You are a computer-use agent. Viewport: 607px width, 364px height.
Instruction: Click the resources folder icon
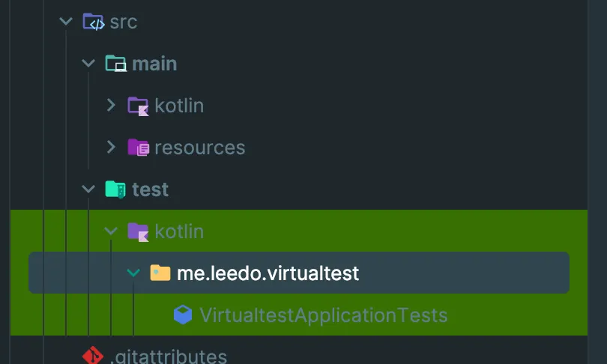tap(139, 148)
